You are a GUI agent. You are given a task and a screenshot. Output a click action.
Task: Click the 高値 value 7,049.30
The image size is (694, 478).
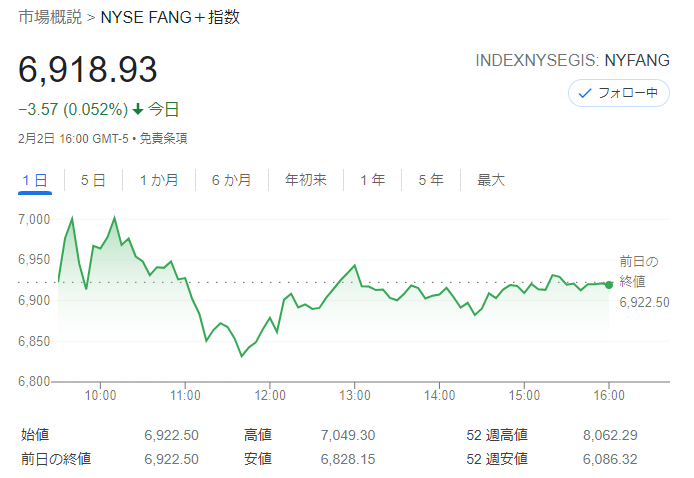coord(348,436)
